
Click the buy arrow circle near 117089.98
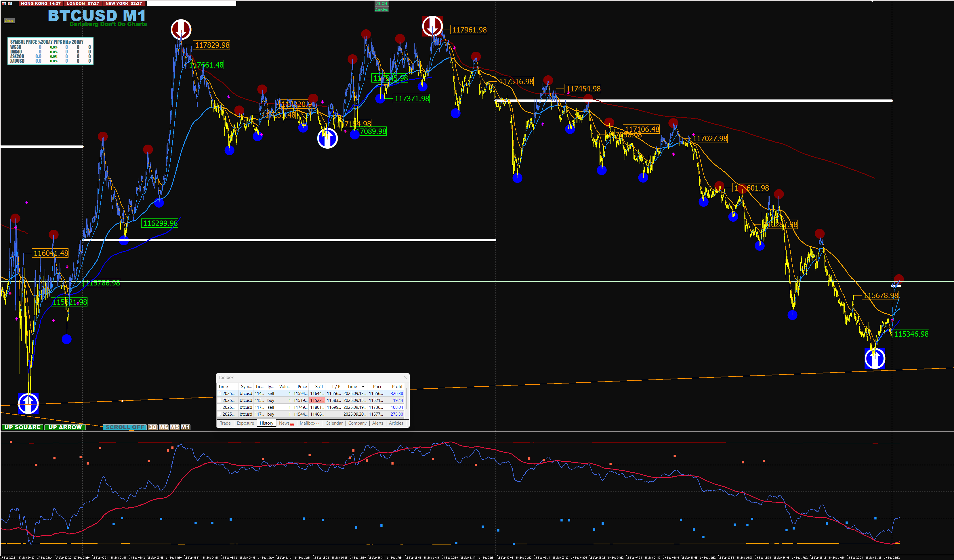coord(327,139)
